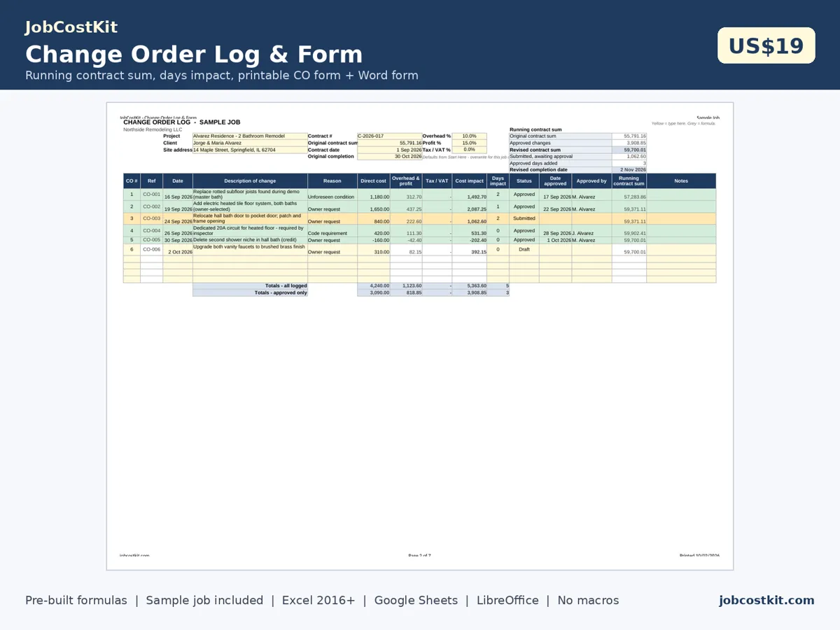Click the Revised completion date 2 Nov 2026
The width and height of the screenshot is (840, 630).
point(629,169)
